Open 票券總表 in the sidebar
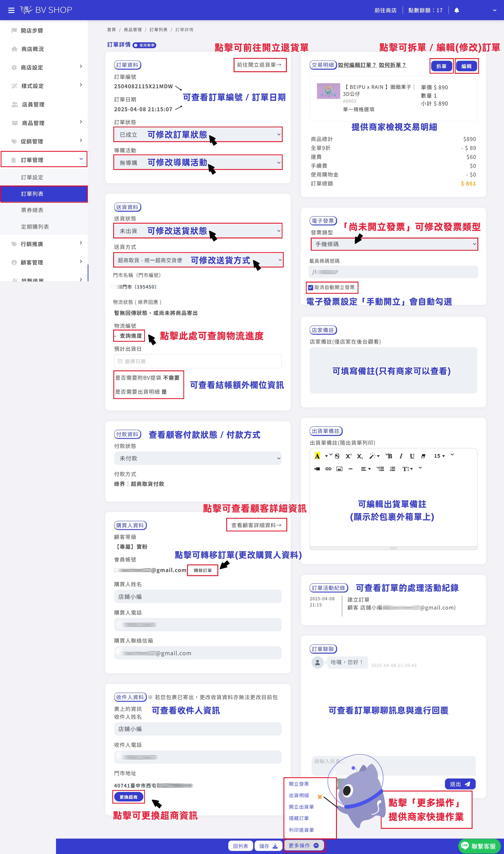Screen dimensions: 504x854 tap(32, 210)
